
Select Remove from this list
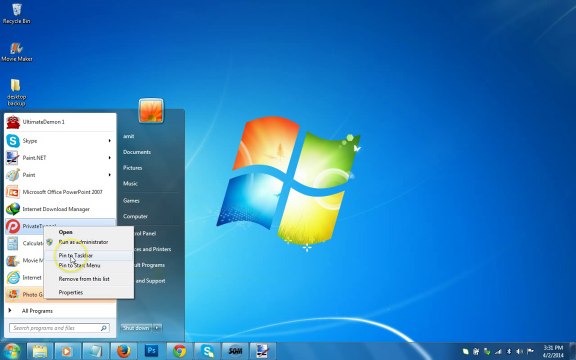[x=89, y=279]
